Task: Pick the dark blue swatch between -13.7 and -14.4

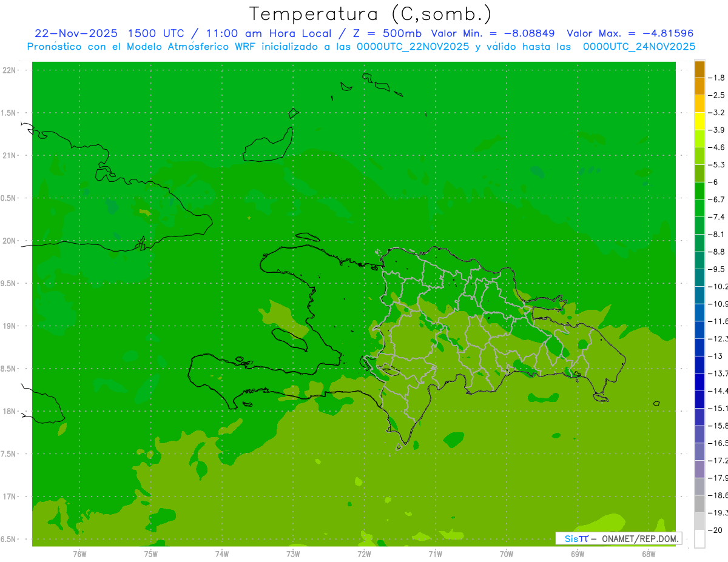Action: (x=699, y=382)
